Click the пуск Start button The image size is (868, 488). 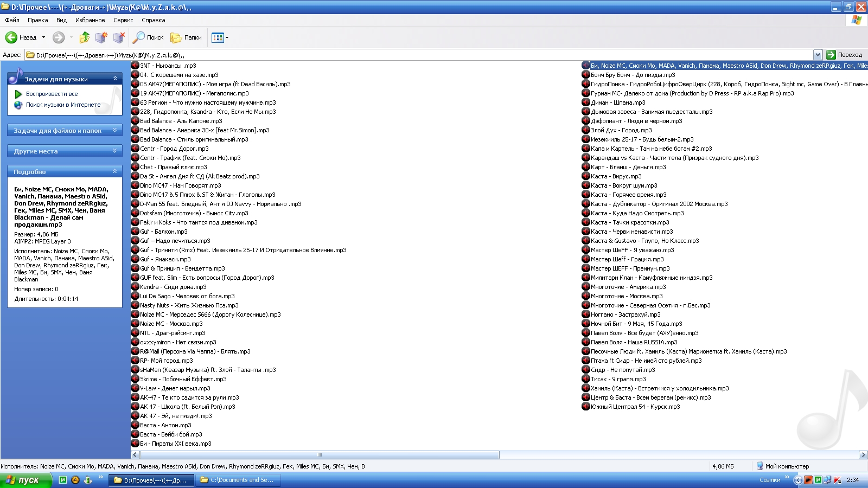pos(26,480)
